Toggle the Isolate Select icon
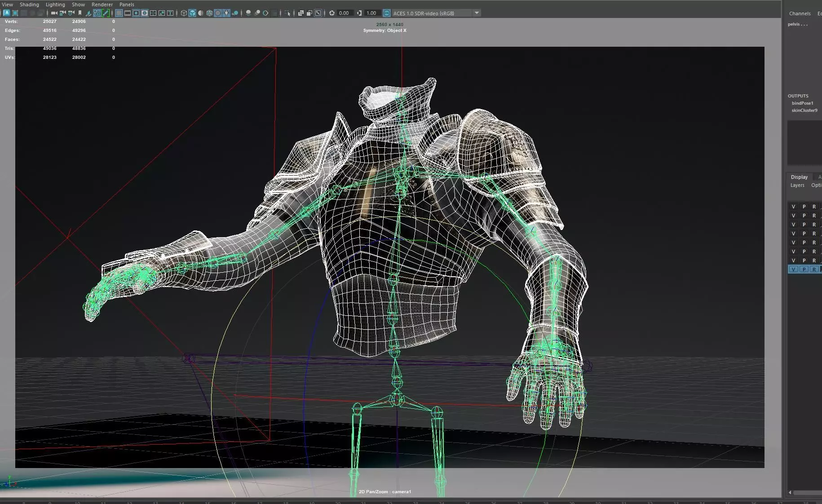 click(x=287, y=13)
